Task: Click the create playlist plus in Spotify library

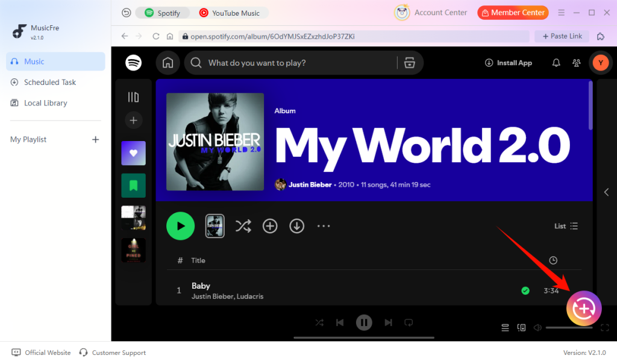Action: 133,121
